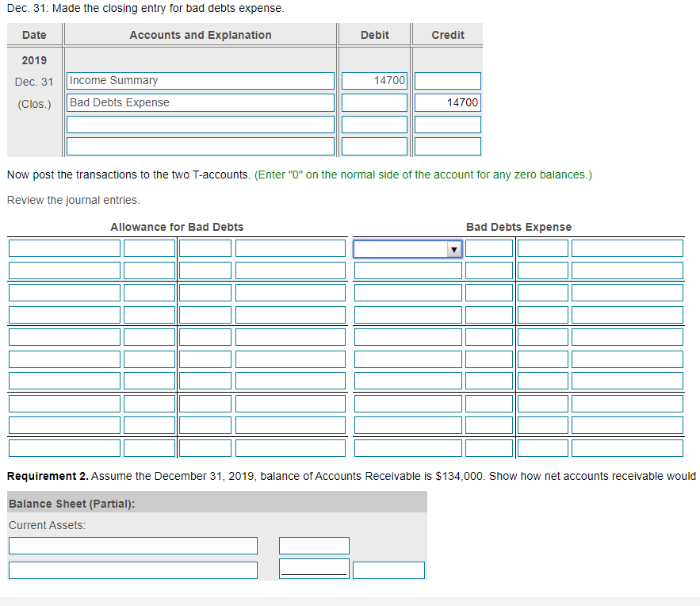Image resolution: width=700 pixels, height=606 pixels.
Task: Click the second Current Assets label field
Action: pos(133,570)
